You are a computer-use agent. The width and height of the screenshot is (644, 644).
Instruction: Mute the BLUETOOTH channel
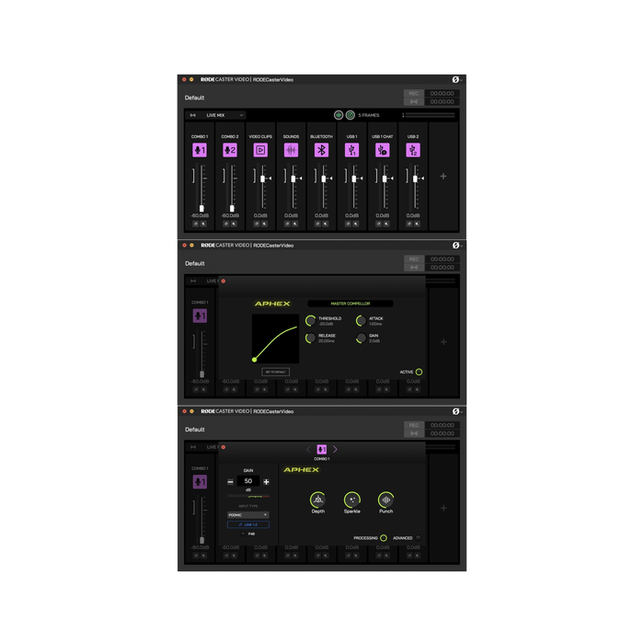point(326,224)
